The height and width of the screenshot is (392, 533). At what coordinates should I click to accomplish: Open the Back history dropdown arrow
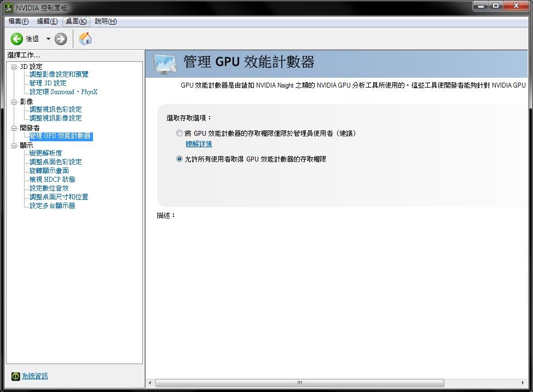[48, 39]
